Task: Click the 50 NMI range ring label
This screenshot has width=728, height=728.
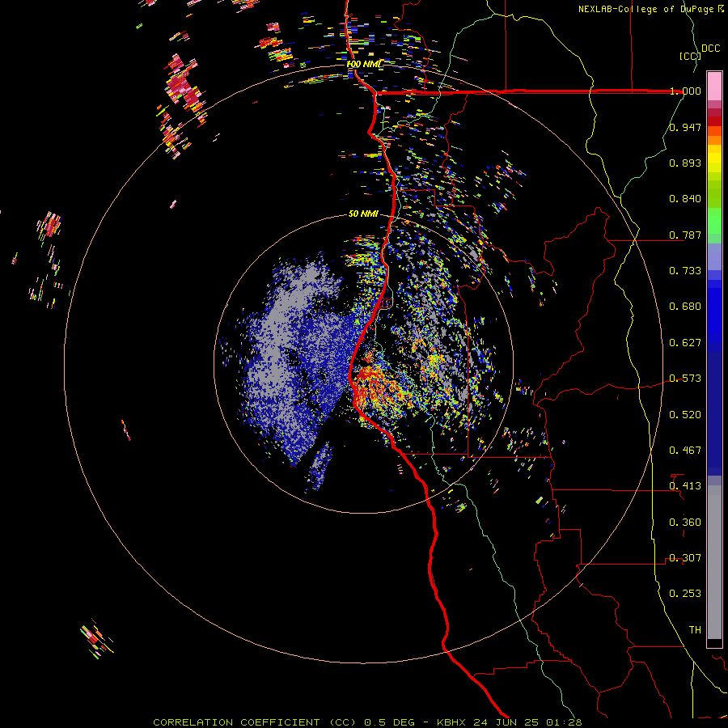Action: [x=363, y=214]
